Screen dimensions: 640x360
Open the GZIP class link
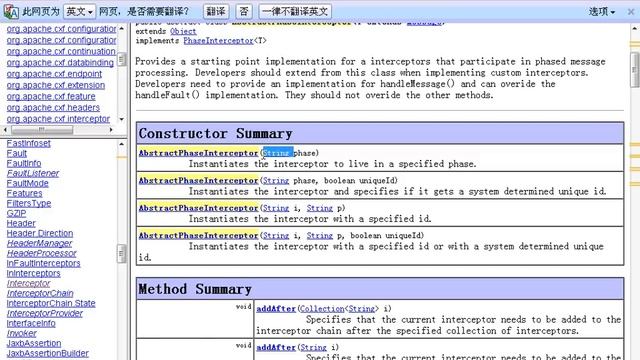(x=16, y=213)
